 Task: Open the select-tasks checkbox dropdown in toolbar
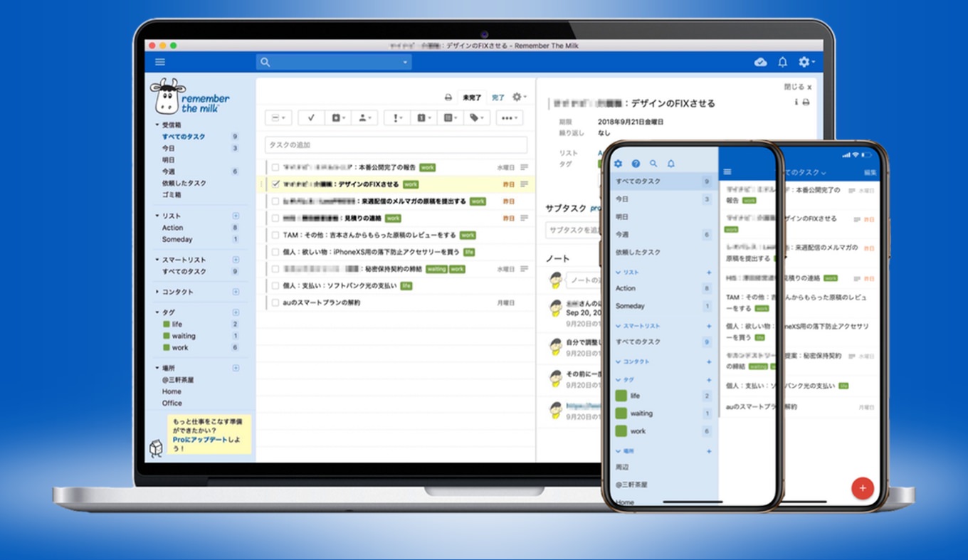[x=278, y=117]
